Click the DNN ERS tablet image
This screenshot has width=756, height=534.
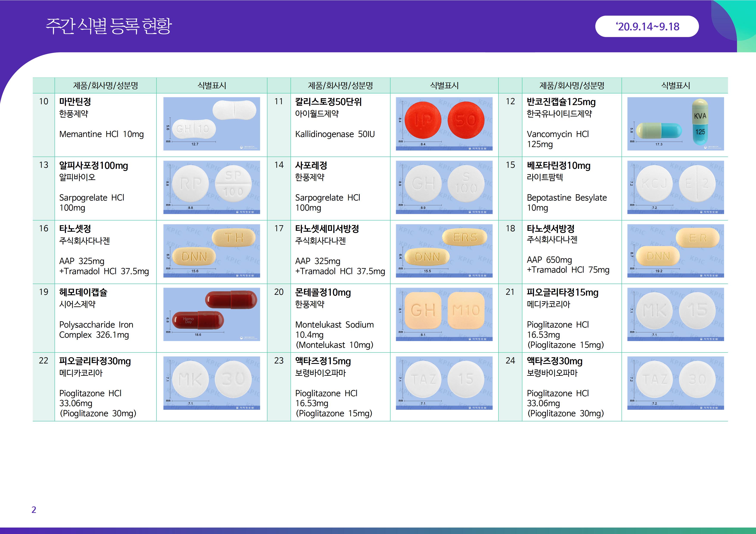coord(444,251)
